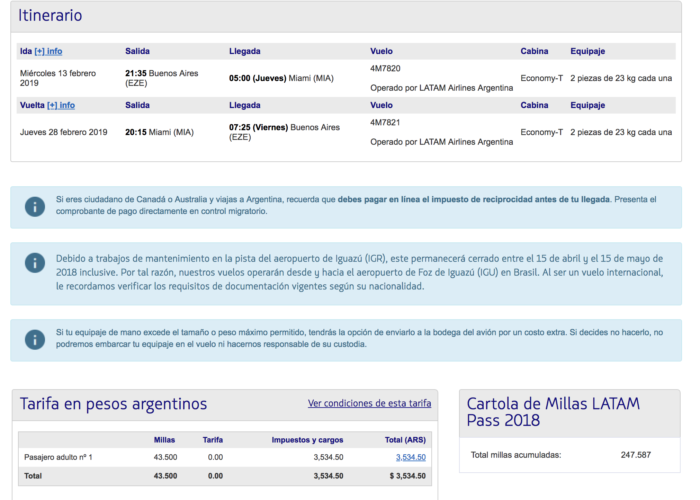
Task: Select the flight number 4M7821
Action: click(385, 123)
